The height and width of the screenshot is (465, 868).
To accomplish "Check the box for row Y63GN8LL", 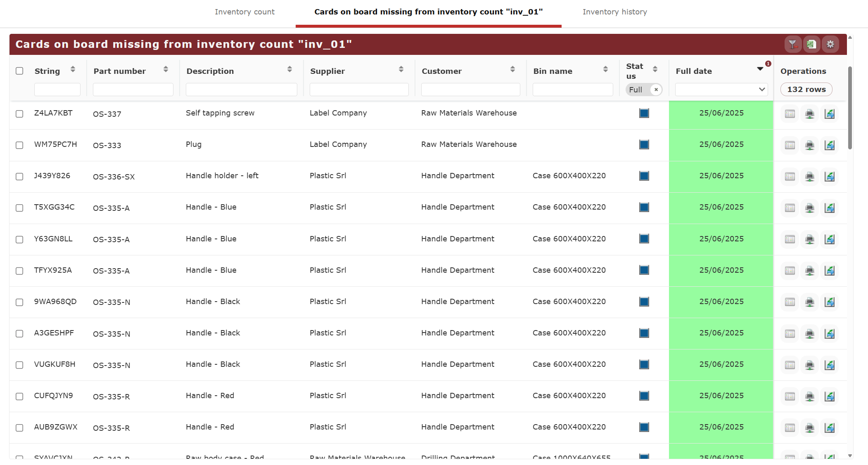I will 19,239.
